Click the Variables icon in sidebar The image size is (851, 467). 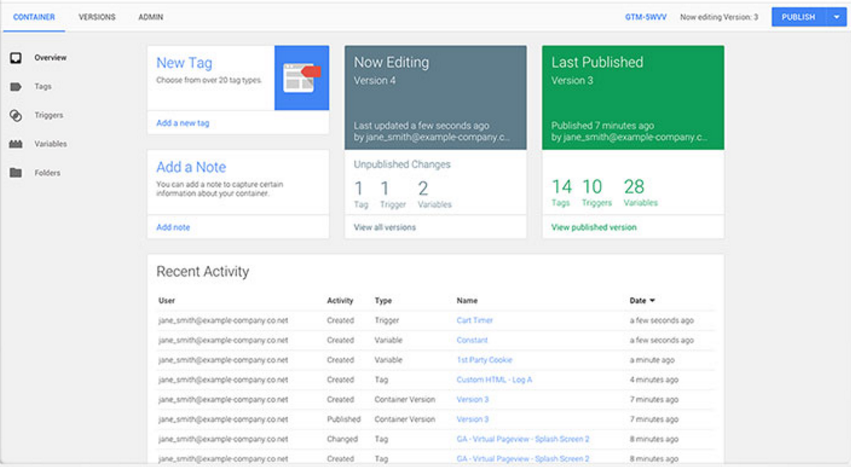point(16,144)
